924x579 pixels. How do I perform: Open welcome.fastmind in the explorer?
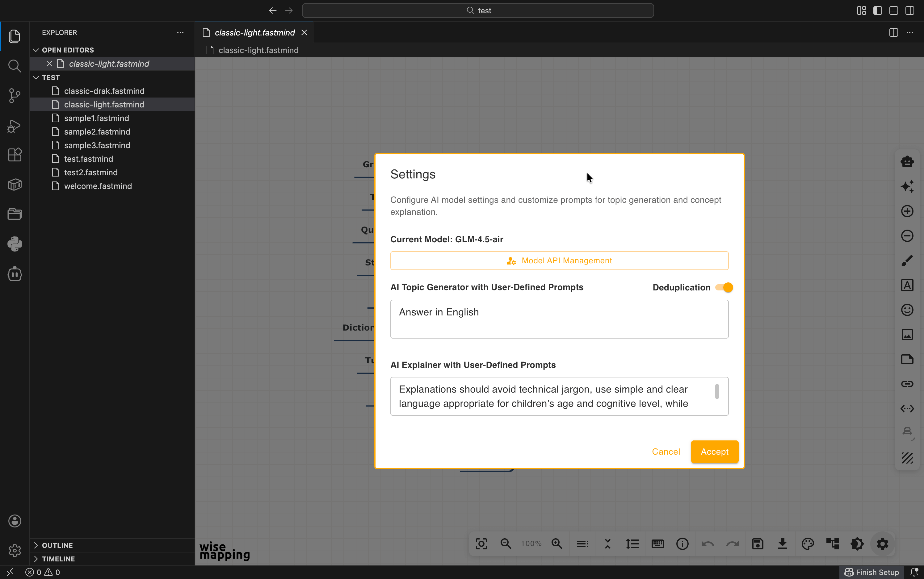(98, 186)
